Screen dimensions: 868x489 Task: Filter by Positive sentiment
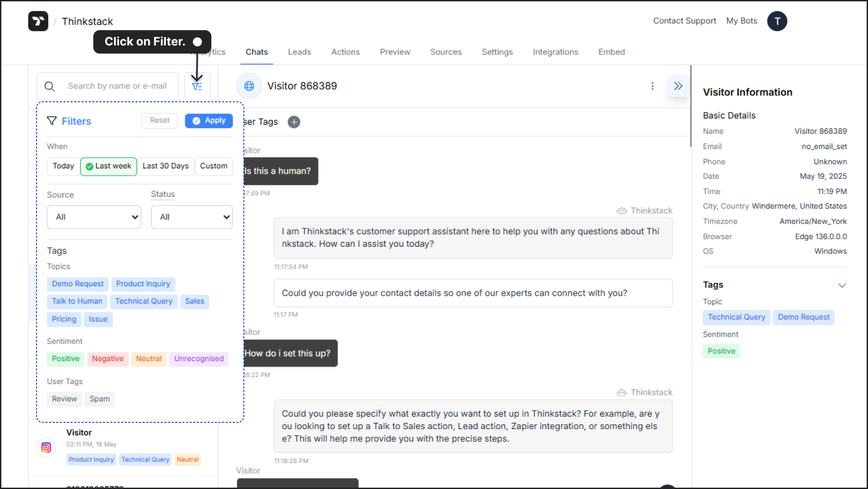click(66, 359)
